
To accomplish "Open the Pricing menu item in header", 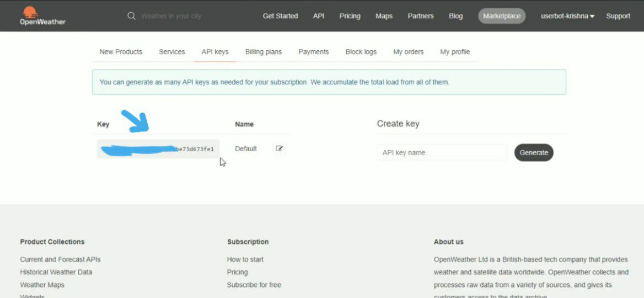I will [350, 16].
